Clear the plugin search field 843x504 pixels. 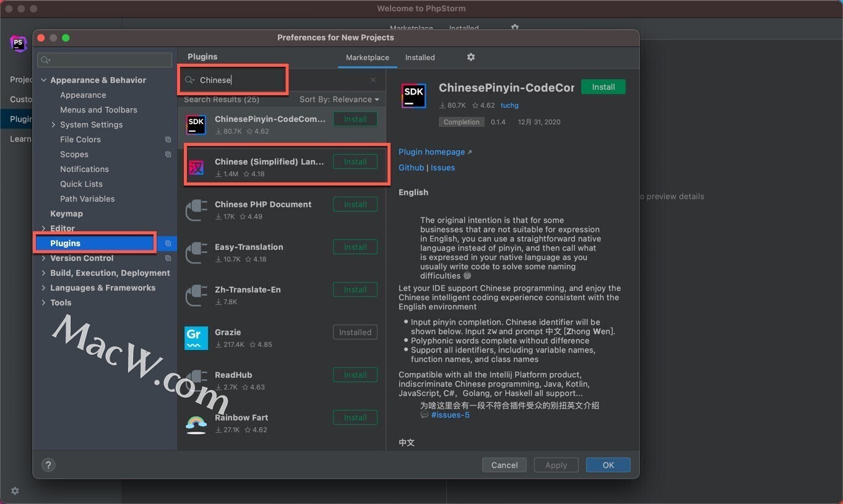(x=373, y=80)
